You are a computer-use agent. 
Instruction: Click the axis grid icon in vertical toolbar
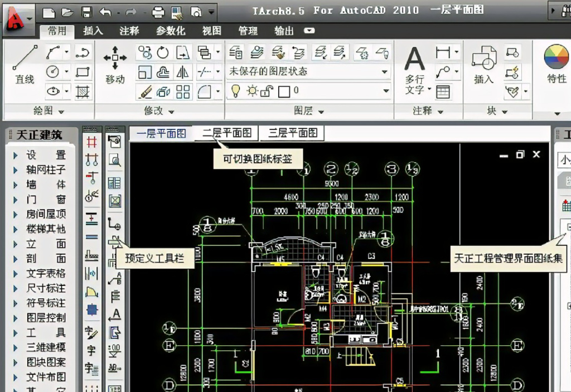[91, 142]
